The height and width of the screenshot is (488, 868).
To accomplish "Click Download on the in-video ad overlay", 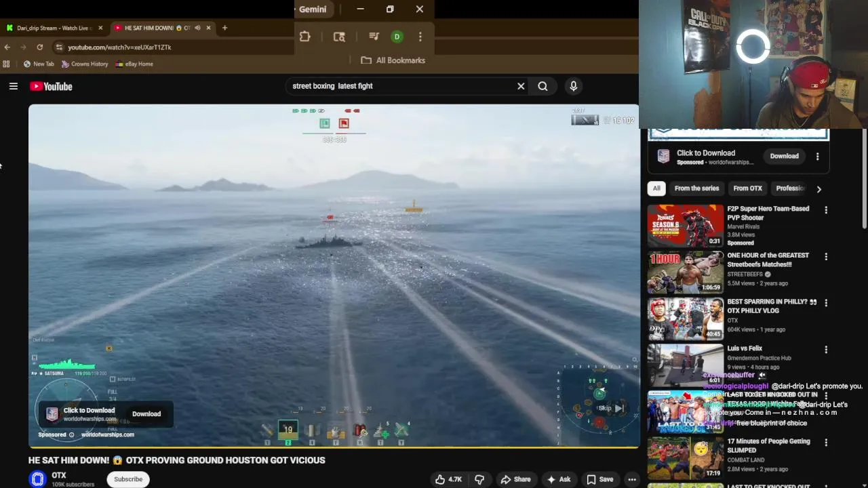I will click(x=146, y=414).
